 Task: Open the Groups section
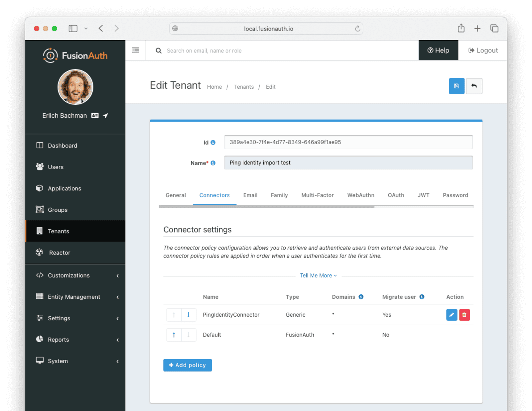pyautogui.click(x=58, y=210)
